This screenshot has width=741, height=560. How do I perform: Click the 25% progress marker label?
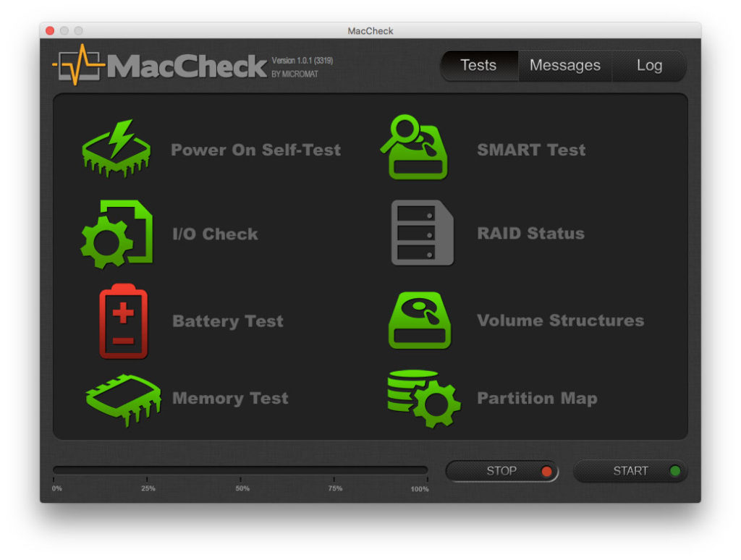click(148, 488)
